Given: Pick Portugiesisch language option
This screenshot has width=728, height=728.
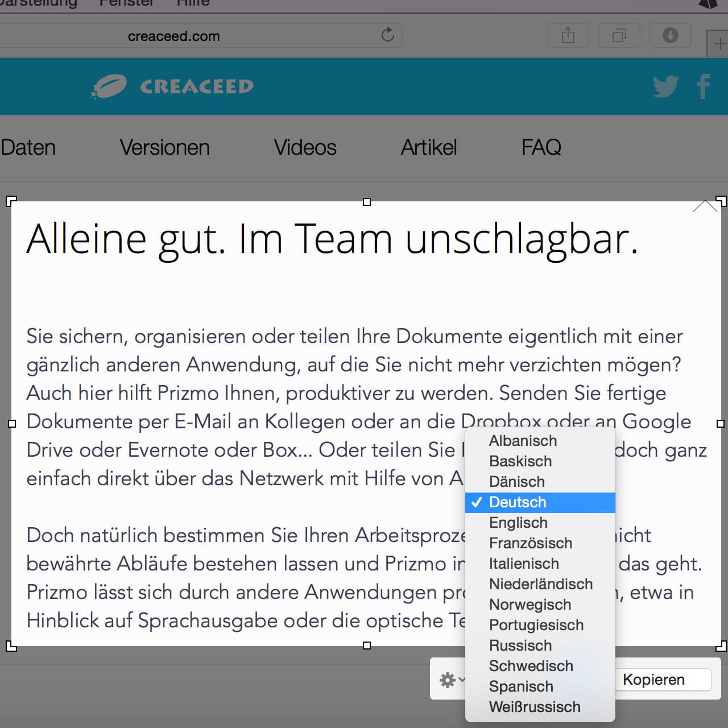Looking at the screenshot, I should tap(540, 625).
